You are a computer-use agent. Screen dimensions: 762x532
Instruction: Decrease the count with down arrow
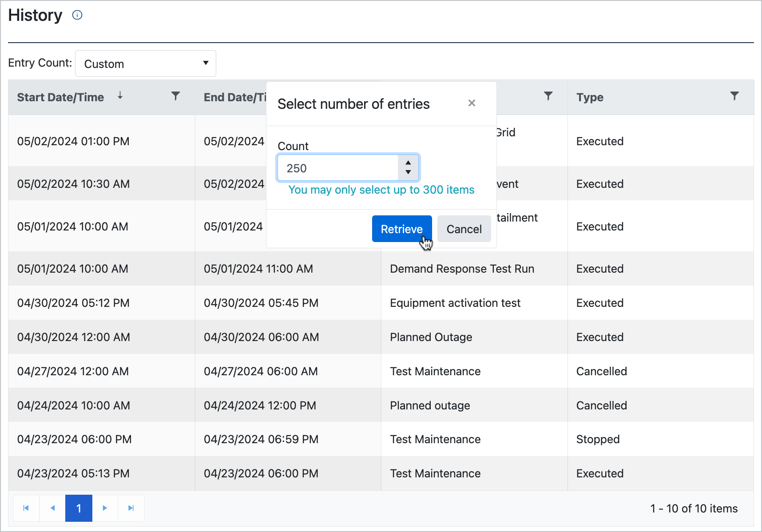coord(408,173)
